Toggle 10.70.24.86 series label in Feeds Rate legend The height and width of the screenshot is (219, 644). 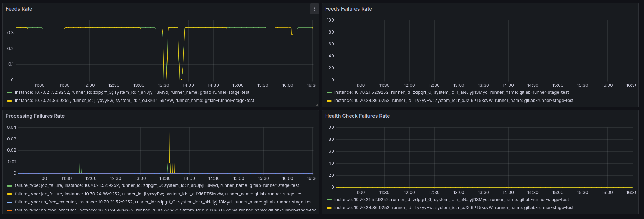pyautogui.click(x=134, y=101)
